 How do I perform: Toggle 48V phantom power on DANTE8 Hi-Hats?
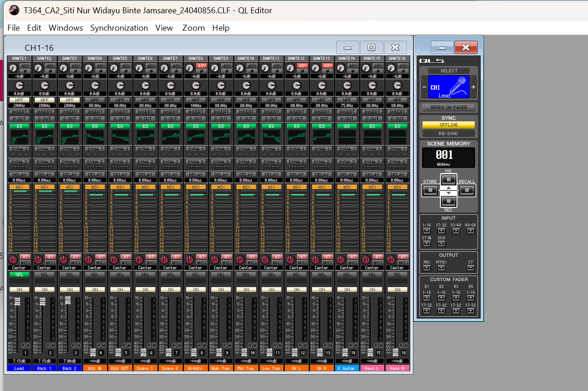click(x=202, y=65)
